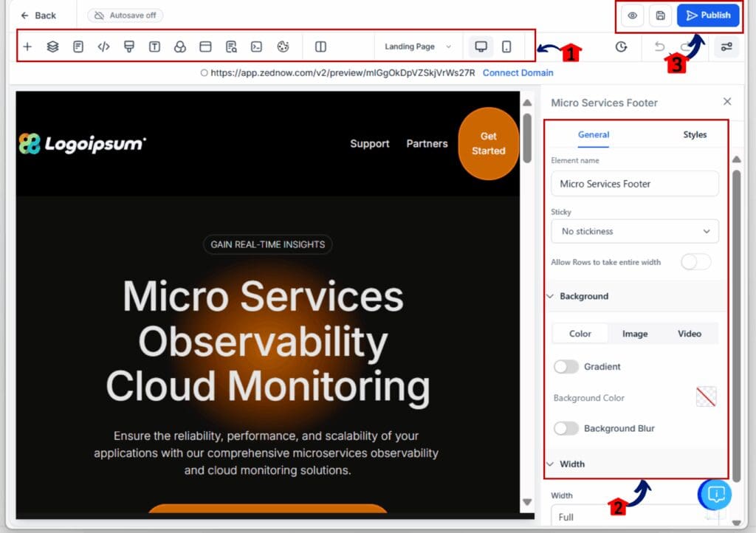Click the Publish button
756x533 pixels.
tap(707, 16)
